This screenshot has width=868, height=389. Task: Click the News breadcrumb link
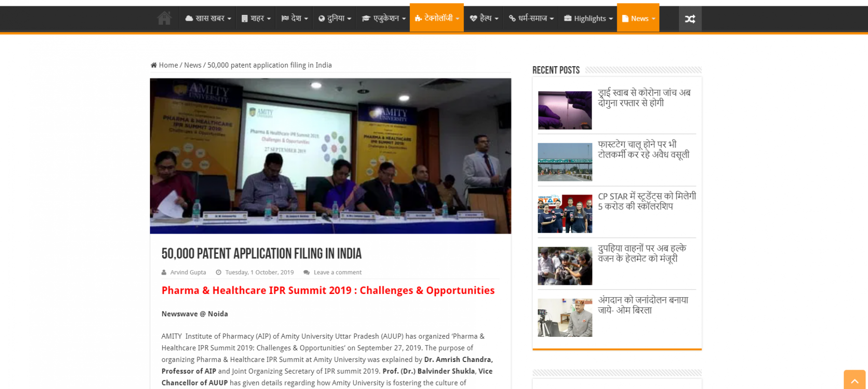point(192,65)
